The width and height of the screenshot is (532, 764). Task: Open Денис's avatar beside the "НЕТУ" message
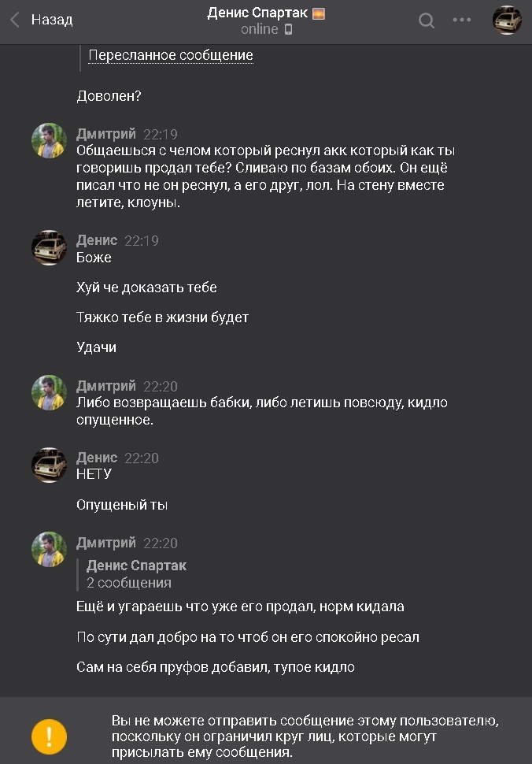tap(49, 465)
